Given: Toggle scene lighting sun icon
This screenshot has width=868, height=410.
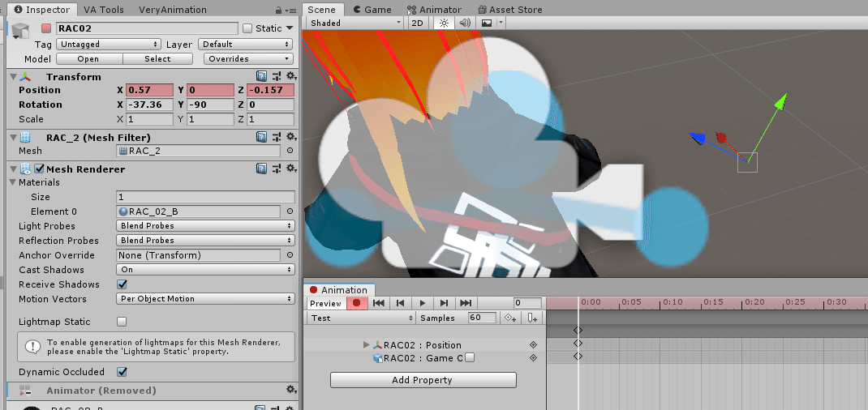Looking at the screenshot, I should [444, 23].
